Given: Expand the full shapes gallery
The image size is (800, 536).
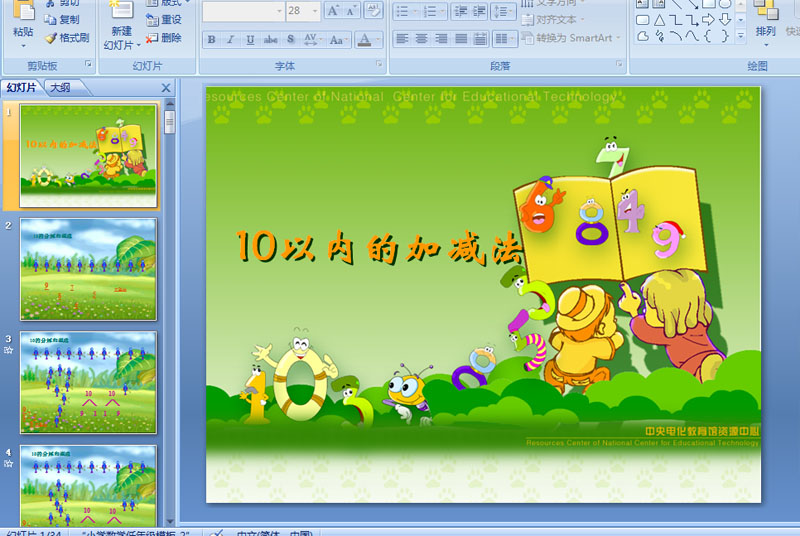Looking at the screenshot, I should coord(741,36).
